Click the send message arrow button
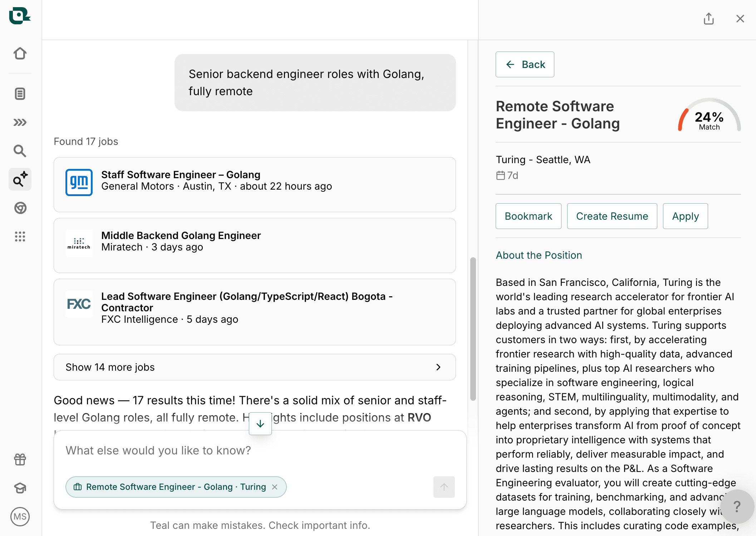Image resolution: width=756 pixels, height=536 pixels. tap(444, 487)
